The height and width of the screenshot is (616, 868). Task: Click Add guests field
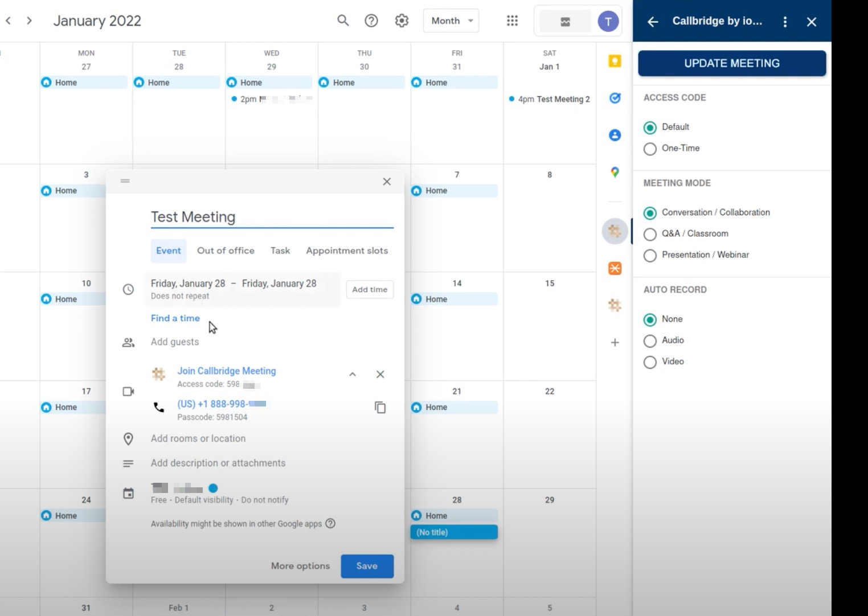pos(175,342)
